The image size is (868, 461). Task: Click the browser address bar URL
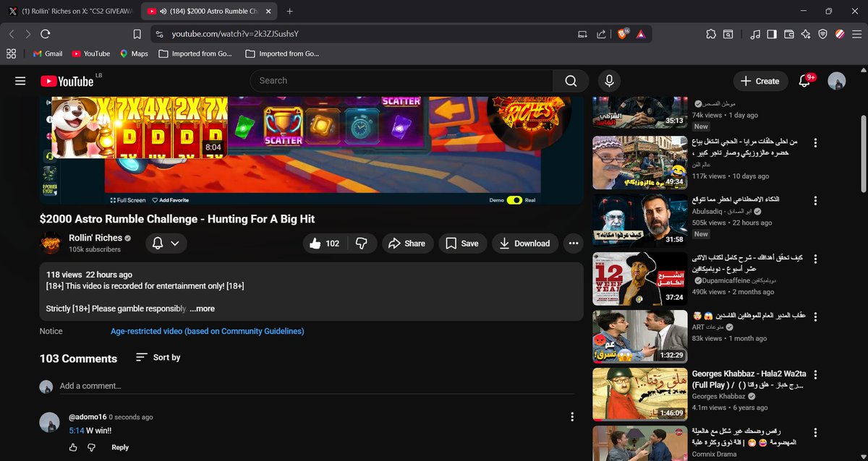[x=235, y=34]
